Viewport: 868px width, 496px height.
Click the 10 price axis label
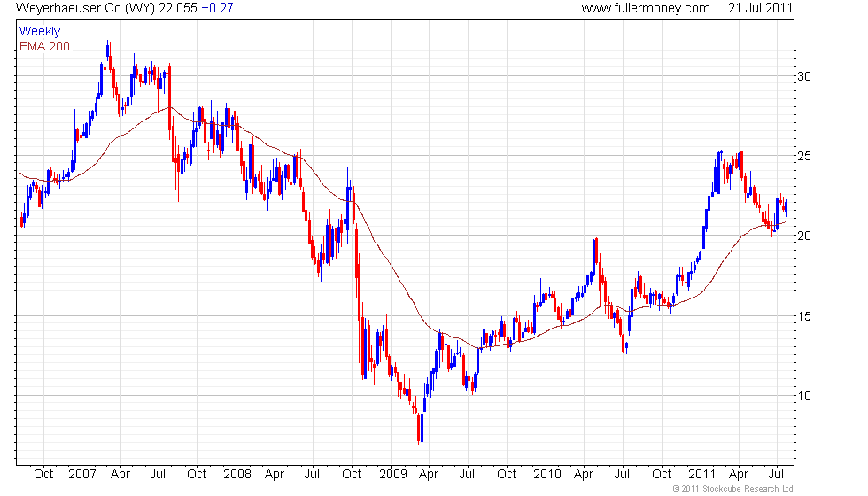(x=804, y=396)
